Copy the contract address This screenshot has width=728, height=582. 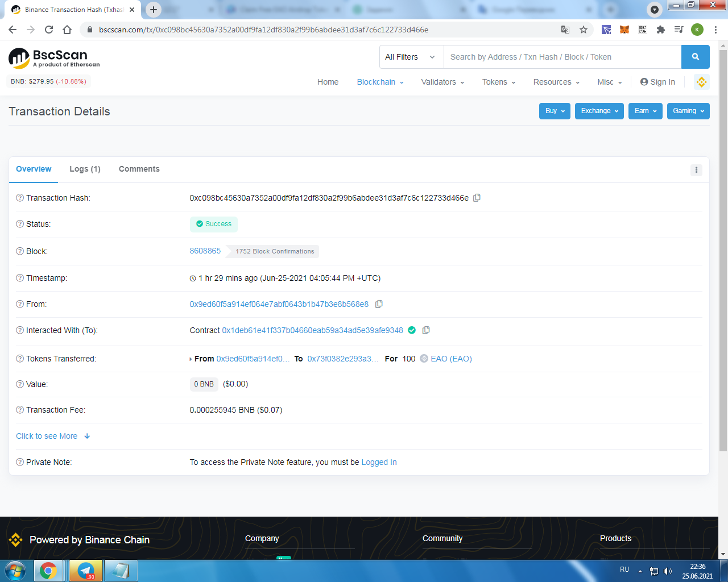pyautogui.click(x=426, y=330)
